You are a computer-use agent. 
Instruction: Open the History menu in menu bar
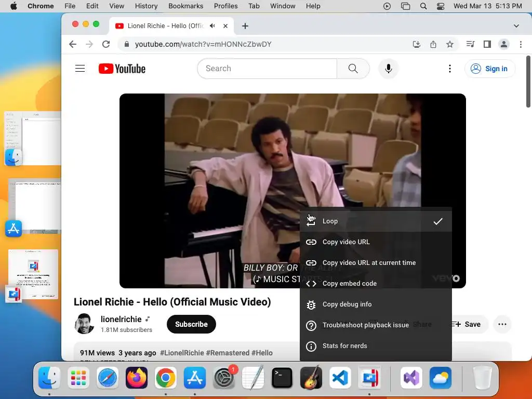[x=146, y=6]
